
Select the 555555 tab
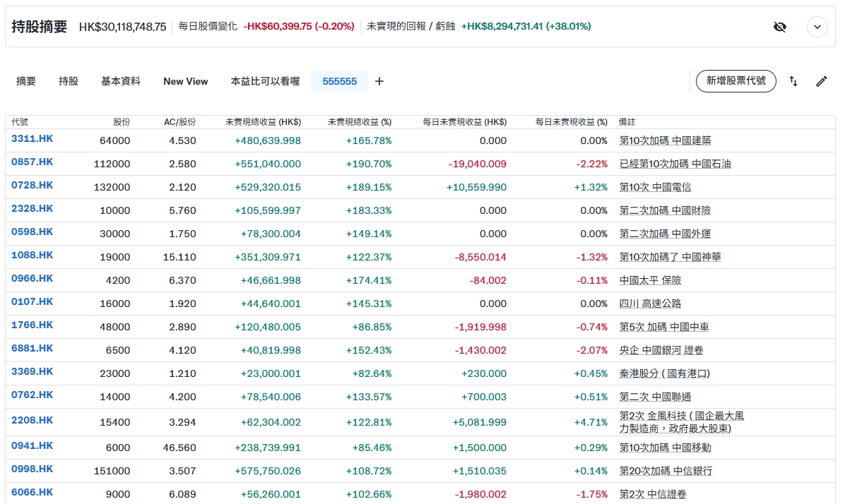tap(340, 81)
